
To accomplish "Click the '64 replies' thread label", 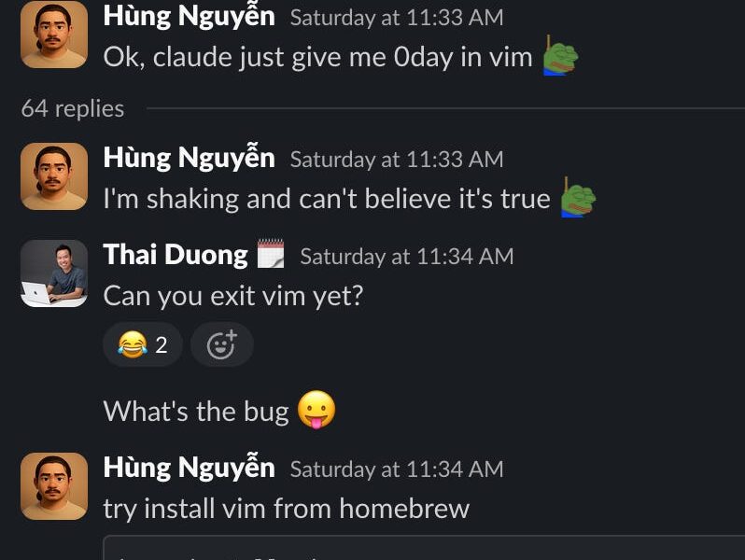I will pyautogui.click(x=73, y=109).
